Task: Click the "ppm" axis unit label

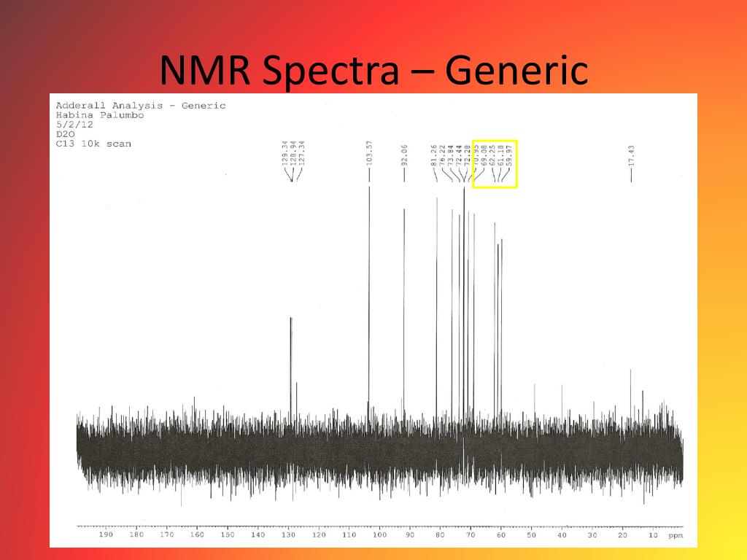Action: (x=676, y=536)
